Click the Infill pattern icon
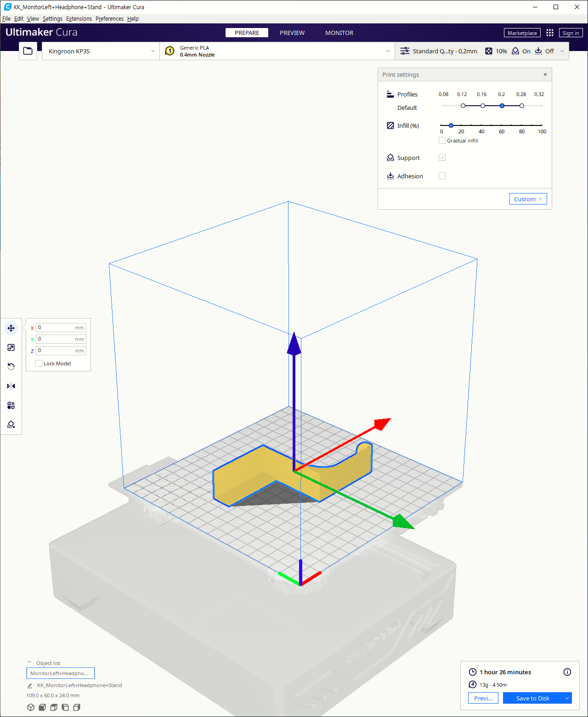588x717 pixels. [390, 125]
